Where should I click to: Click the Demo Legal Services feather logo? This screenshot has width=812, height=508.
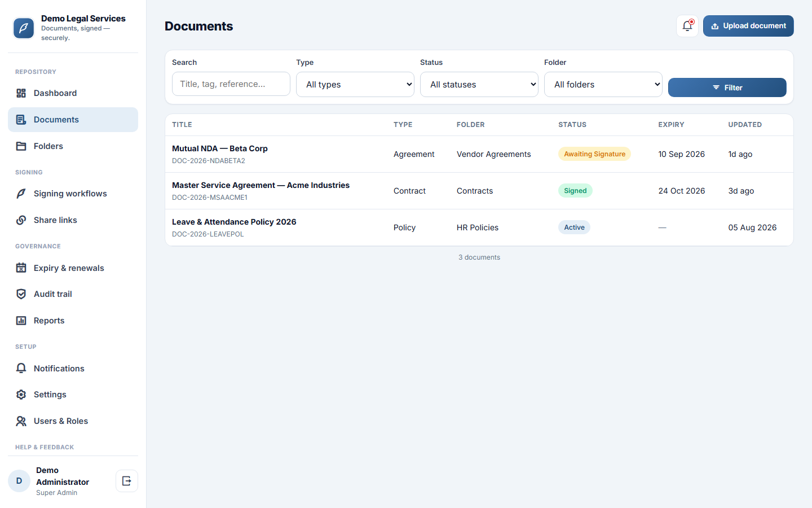[24, 28]
